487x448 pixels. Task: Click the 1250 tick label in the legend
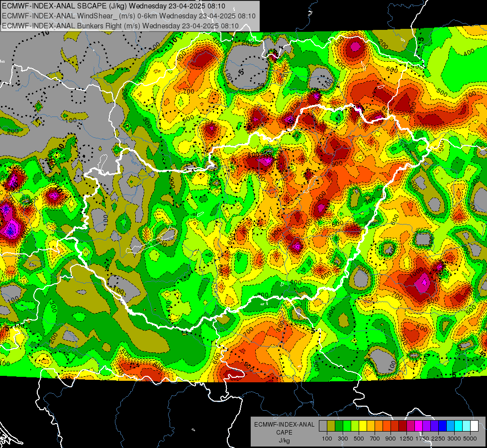406,439
